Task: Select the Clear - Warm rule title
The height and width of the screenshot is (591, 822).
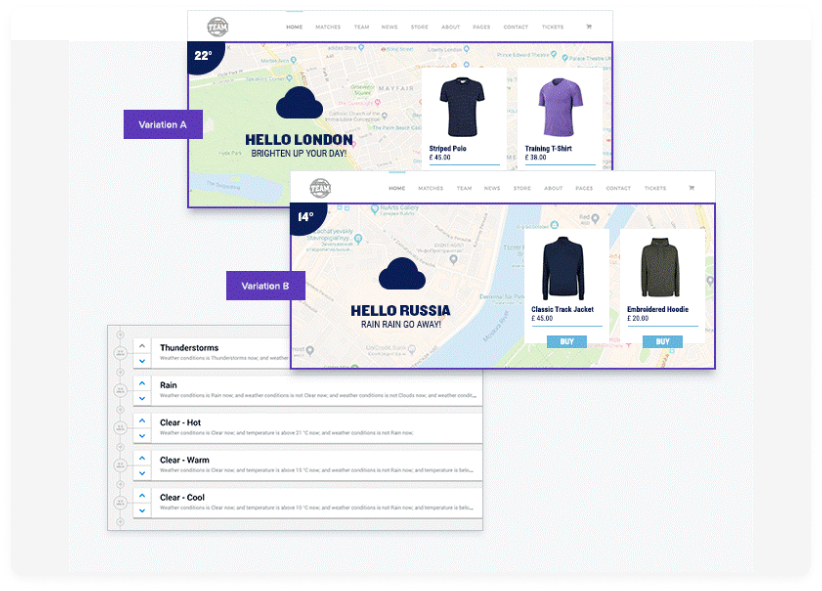Action: [x=185, y=460]
